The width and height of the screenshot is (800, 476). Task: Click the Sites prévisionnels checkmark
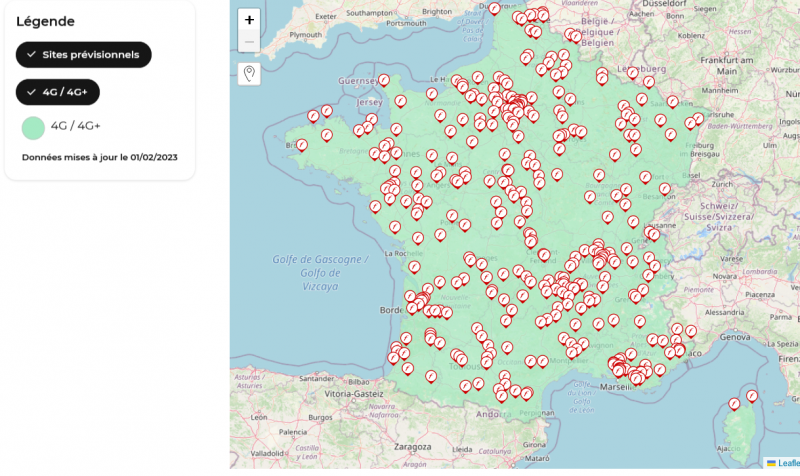pyautogui.click(x=31, y=54)
